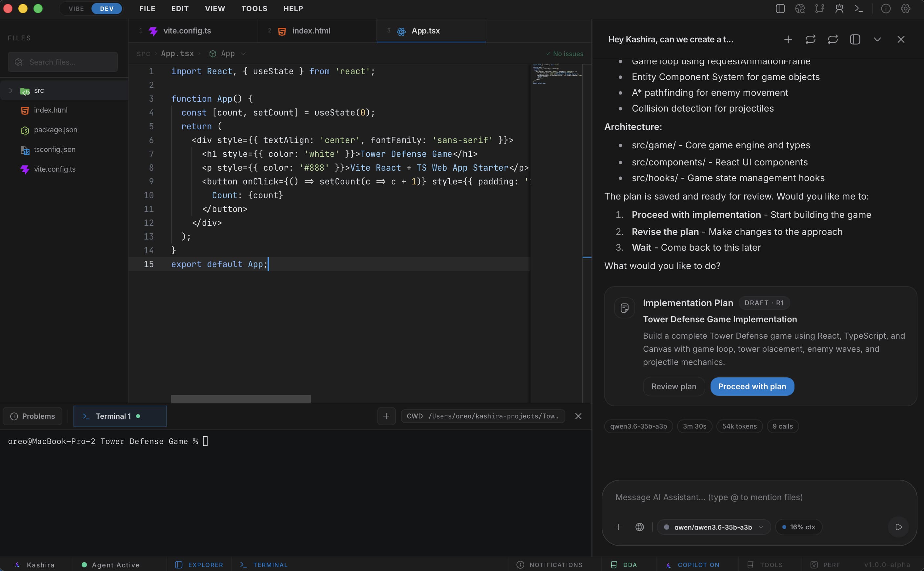Click the React icon on the App.tsx tab
The image size is (924, 571).
(401, 32)
